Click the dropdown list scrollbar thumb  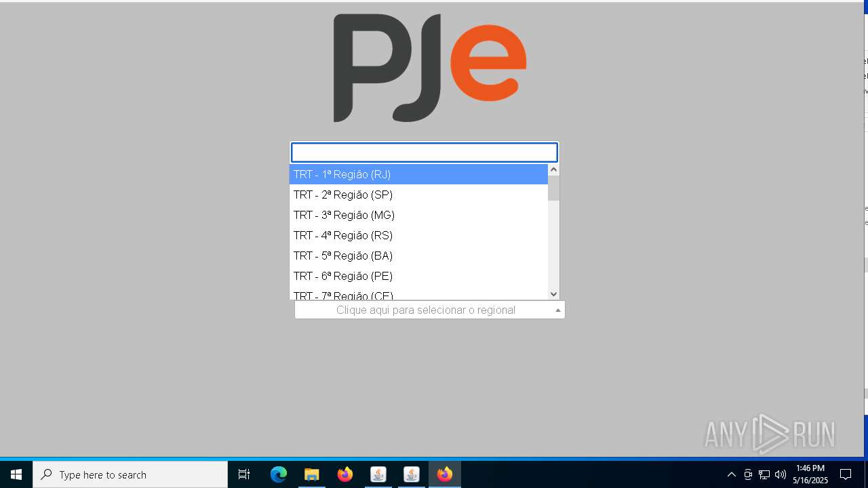(x=553, y=188)
